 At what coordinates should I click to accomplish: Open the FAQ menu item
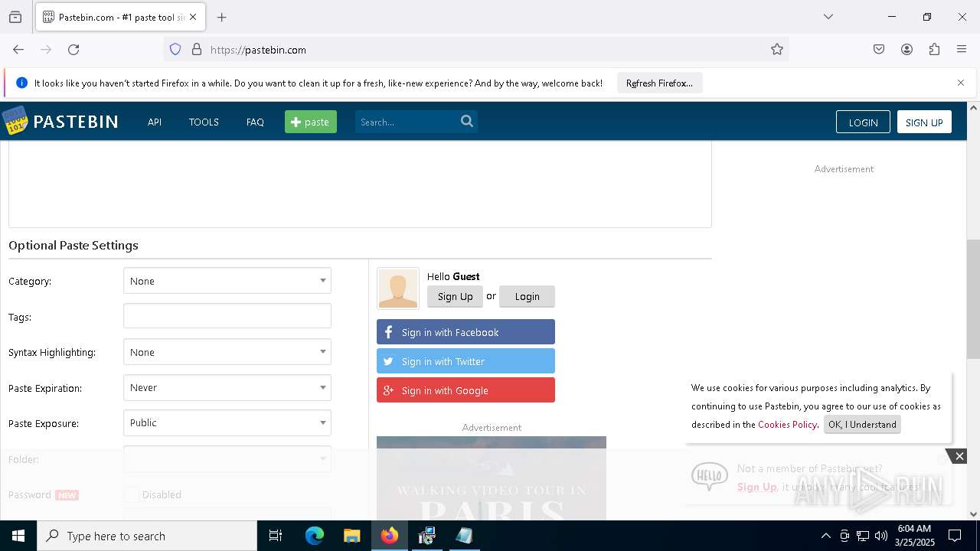click(255, 122)
